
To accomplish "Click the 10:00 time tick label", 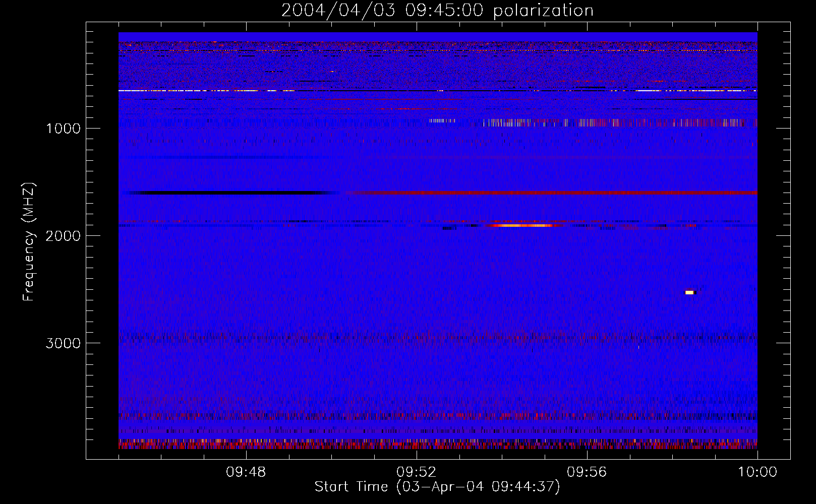I will tap(757, 472).
